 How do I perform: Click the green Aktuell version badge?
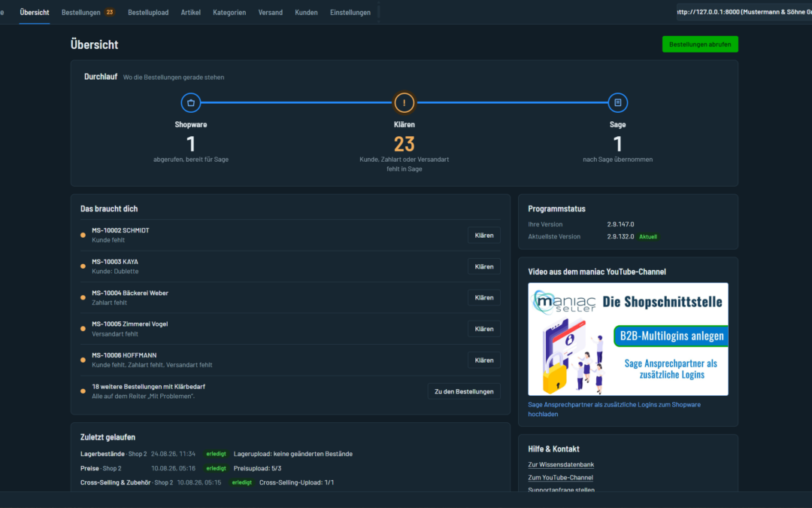tap(648, 236)
